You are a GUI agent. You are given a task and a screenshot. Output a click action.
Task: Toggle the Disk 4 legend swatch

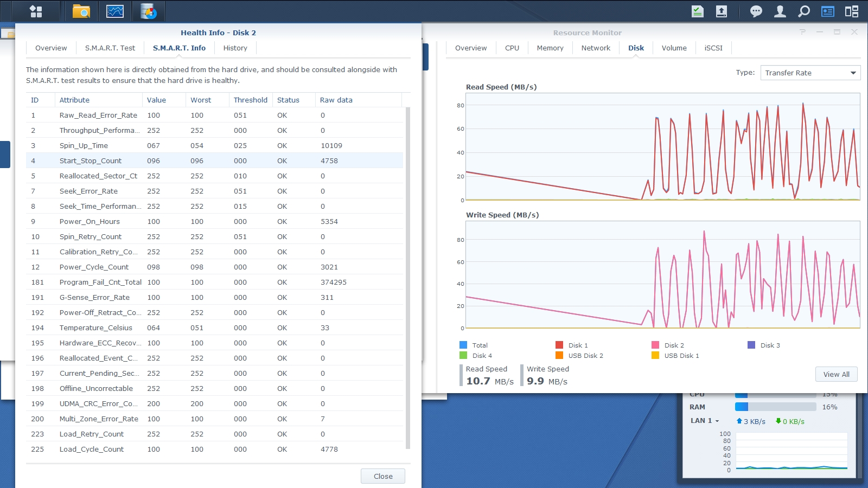point(463,355)
